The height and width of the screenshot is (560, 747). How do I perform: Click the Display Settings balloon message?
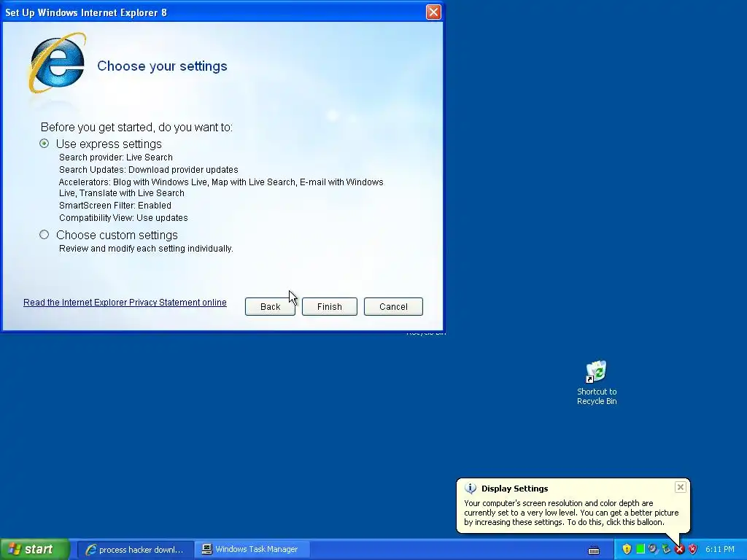point(571,513)
